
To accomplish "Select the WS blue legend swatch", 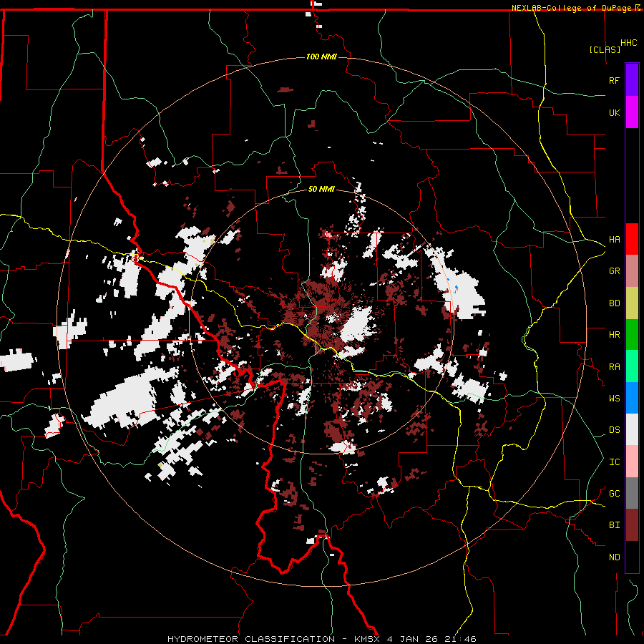I will [632, 398].
